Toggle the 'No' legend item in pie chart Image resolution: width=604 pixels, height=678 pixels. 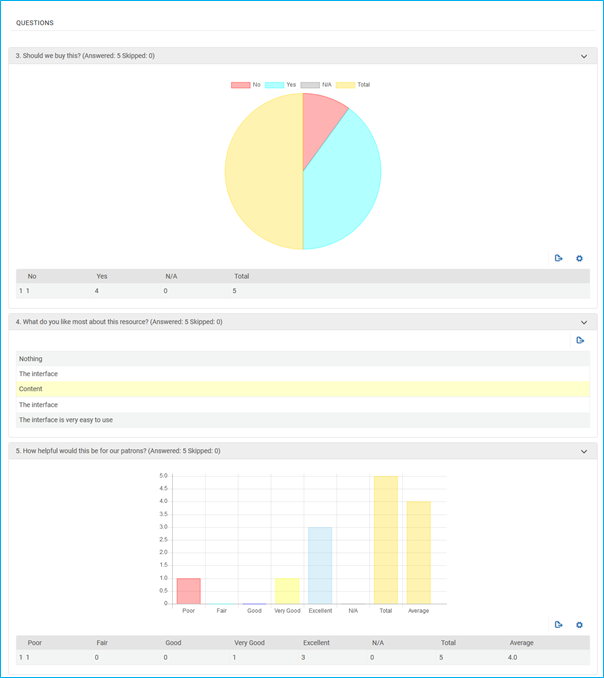246,85
